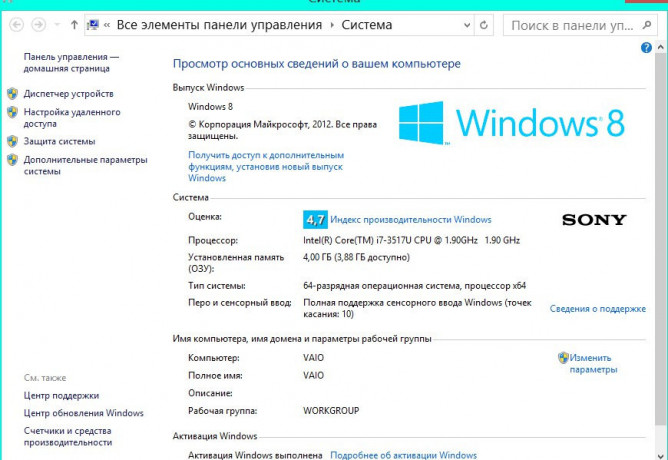
Task: Open Центр обновления Windows
Action: [84, 413]
